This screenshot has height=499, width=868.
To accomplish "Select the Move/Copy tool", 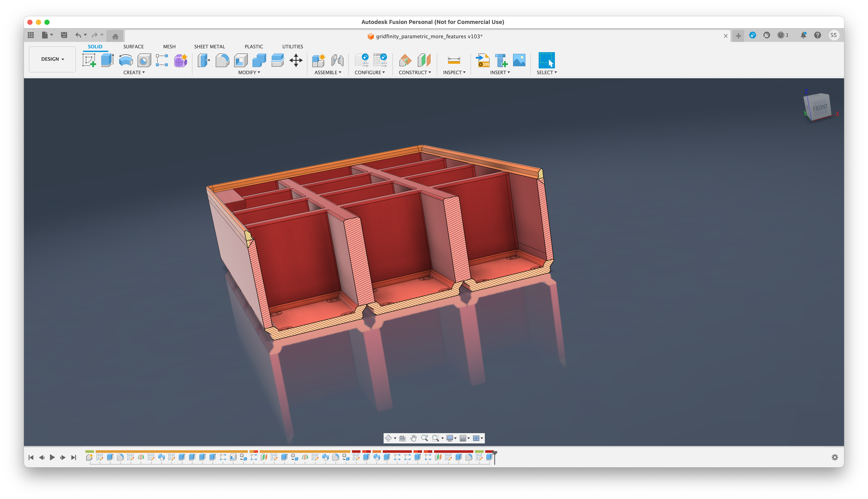I will 296,60.
